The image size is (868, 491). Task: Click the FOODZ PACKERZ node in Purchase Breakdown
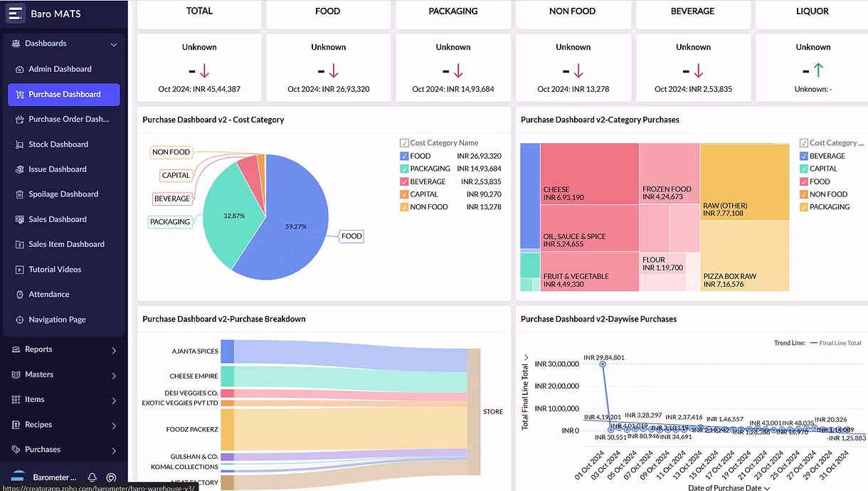pyautogui.click(x=227, y=429)
